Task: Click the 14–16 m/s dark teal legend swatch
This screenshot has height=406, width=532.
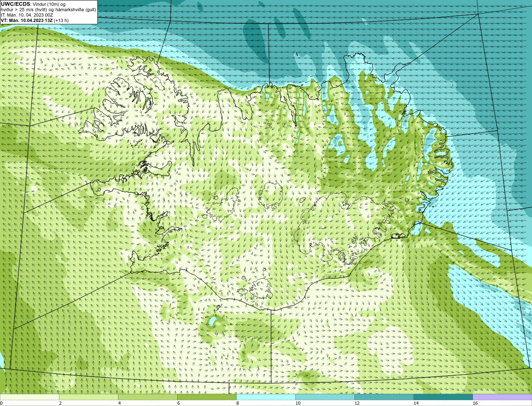Action: click(x=443, y=397)
